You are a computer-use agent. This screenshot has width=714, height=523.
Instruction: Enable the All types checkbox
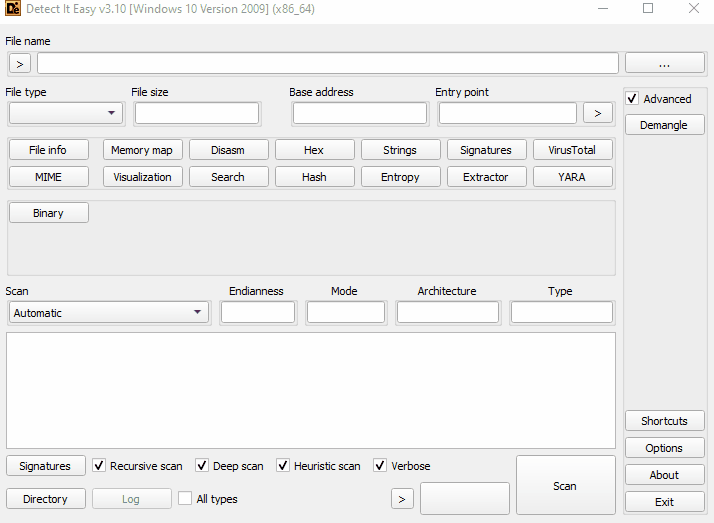[x=185, y=498]
